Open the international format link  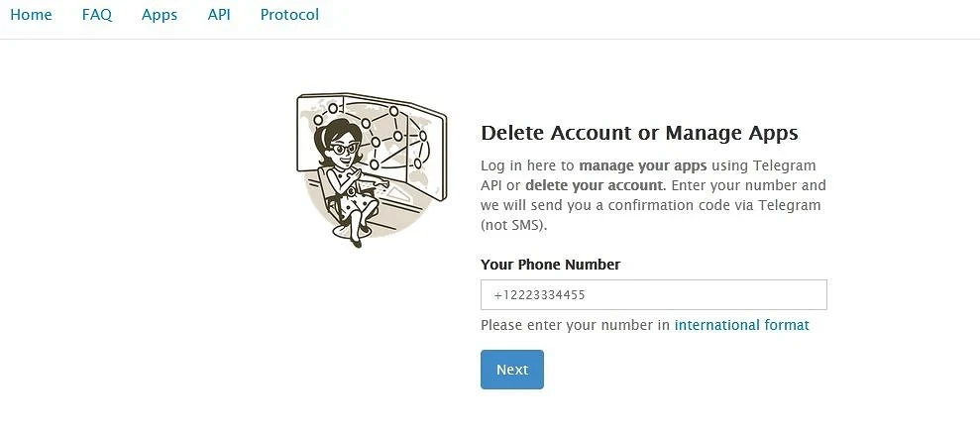click(741, 325)
